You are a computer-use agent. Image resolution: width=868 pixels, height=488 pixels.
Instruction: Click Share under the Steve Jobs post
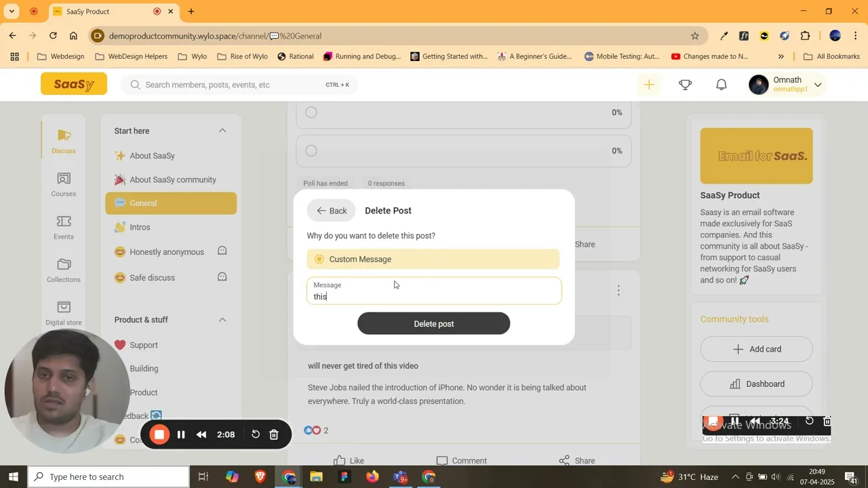click(x=577, y=461)
